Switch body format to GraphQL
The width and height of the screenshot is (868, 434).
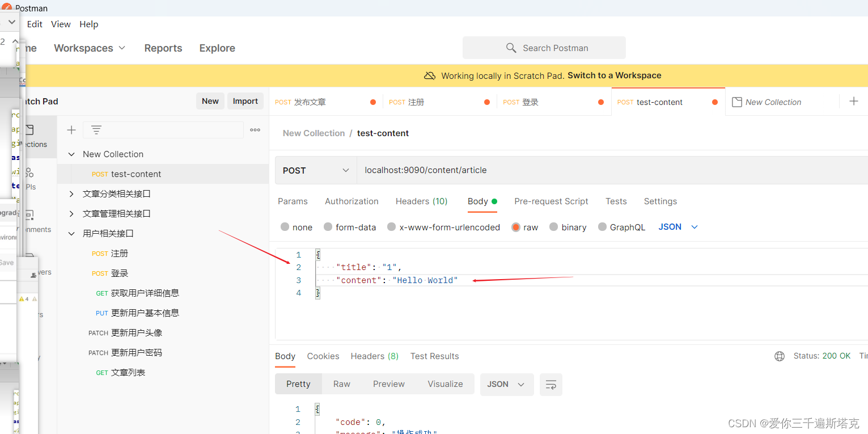(x=621, y=227)
